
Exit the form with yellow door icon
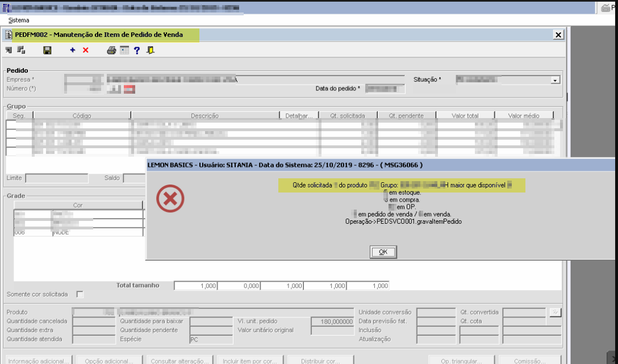150,50
